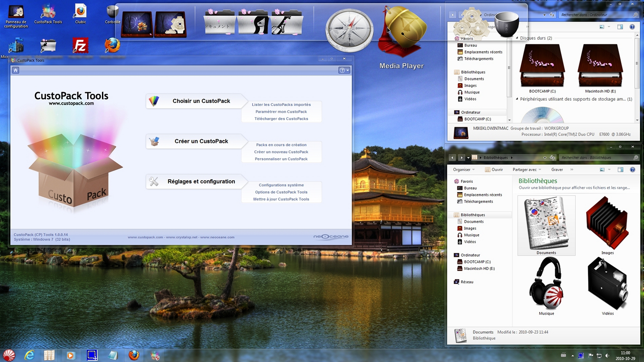Open the Clubic desktop shortcut
This screenshot has height=362, width=644.
(80, 14)
